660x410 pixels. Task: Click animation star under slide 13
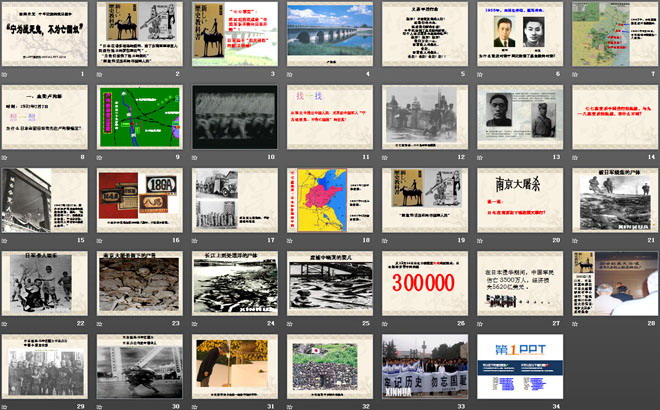pos(480,157)
